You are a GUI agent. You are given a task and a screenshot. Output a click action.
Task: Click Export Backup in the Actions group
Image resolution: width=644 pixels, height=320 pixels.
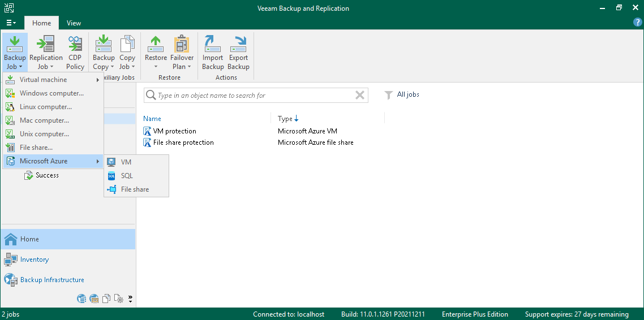(238, 53)
